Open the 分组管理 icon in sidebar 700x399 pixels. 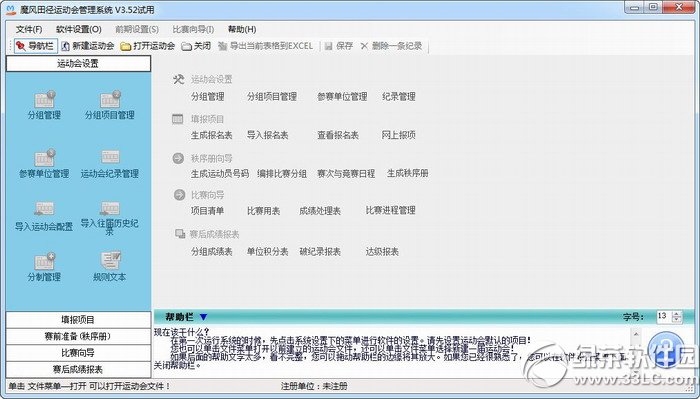(x=44, y=105)
